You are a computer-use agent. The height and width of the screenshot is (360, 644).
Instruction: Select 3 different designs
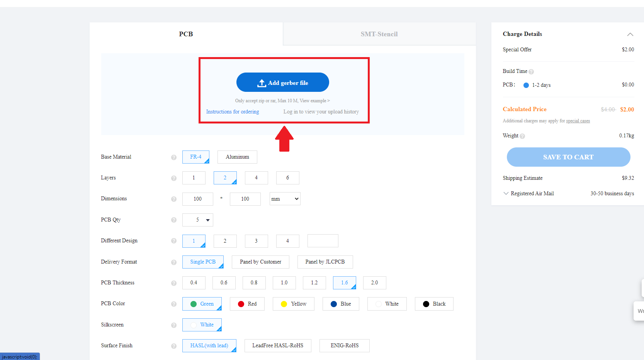(x=256, y=241)
